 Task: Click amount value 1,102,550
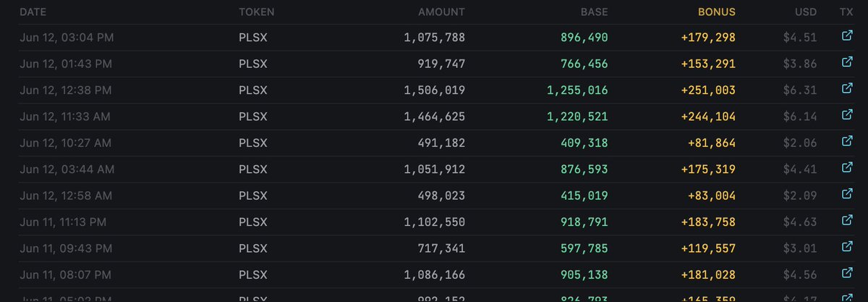click(435, 222)
